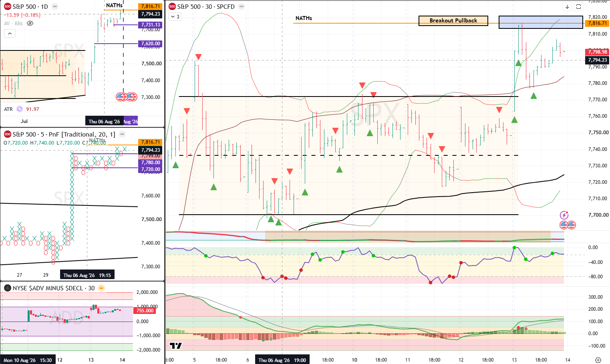Click orange 7,816.71 tag in PnF chart
The width and height of the screenshot is (610, 364).
coord(150,142)
